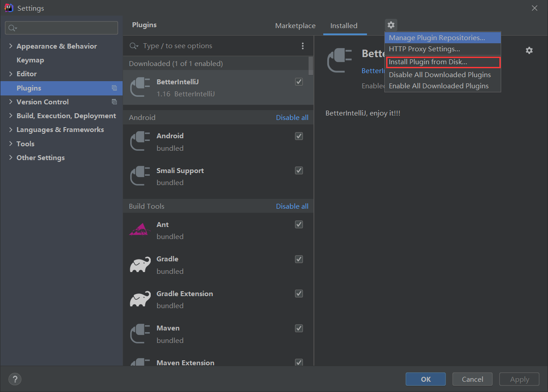Click the Gradle Extension elephant icon
Viewport: 548px width, 392px height.
(140, 299)
